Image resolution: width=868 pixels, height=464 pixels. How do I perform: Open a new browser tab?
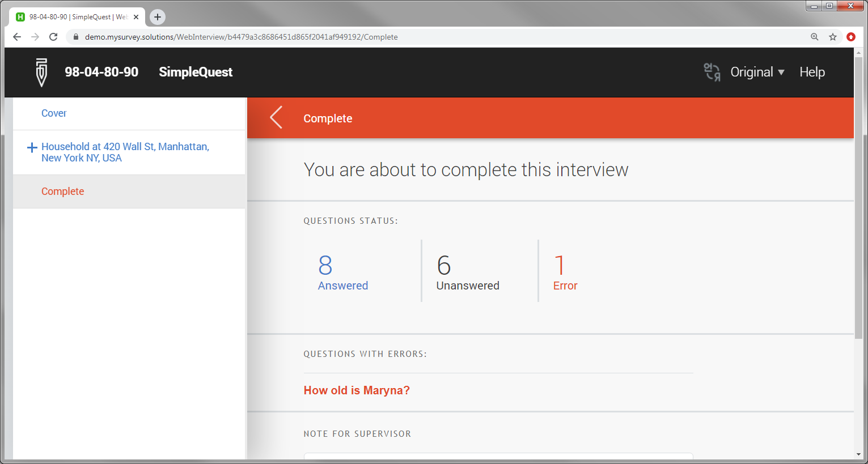tap(158, 17)
